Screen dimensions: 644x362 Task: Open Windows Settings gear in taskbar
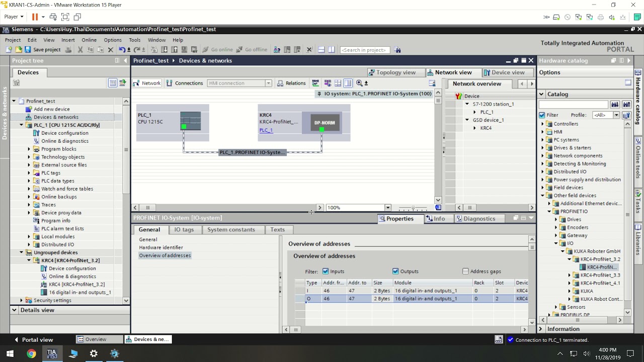[x=94, y=353]
